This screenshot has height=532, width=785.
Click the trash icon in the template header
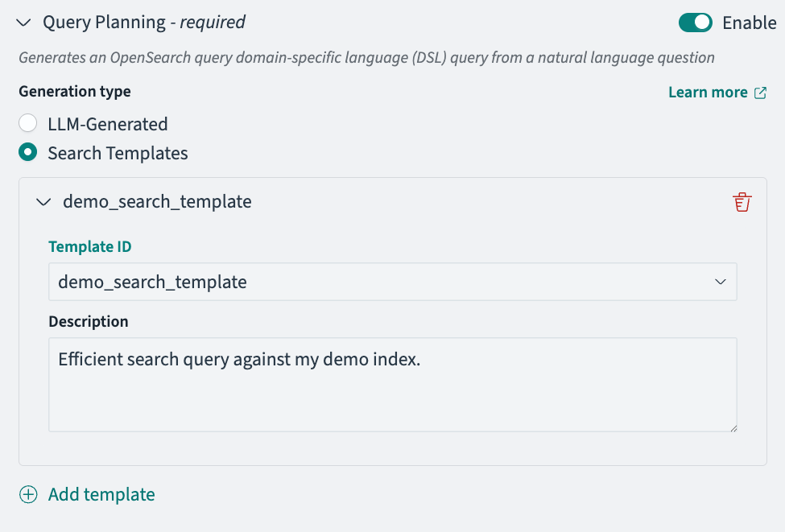(742, 201)
